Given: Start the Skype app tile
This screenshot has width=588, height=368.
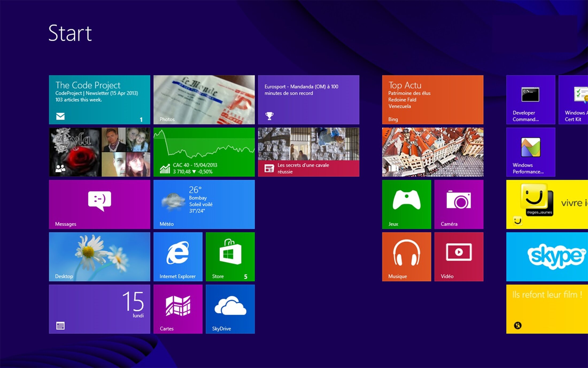Looking at the screenshot, I should [547, 256].
